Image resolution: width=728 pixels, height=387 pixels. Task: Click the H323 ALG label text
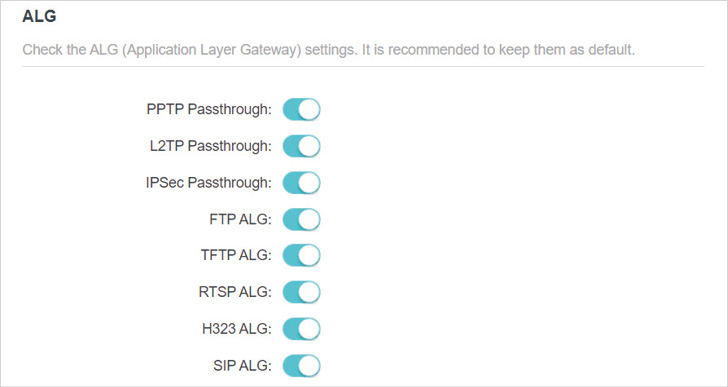(x=237, y=329)
